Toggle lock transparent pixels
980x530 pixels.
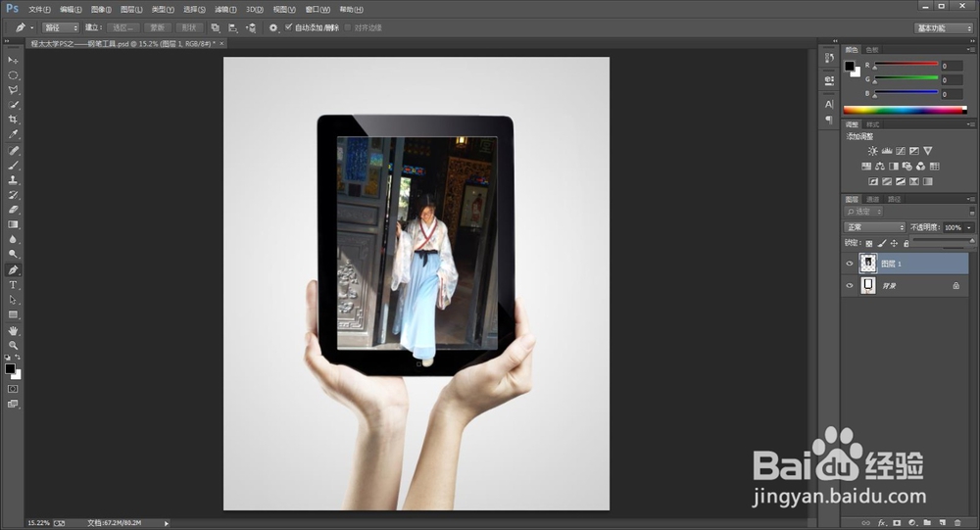pyautogui.click(x=868, y=243)
